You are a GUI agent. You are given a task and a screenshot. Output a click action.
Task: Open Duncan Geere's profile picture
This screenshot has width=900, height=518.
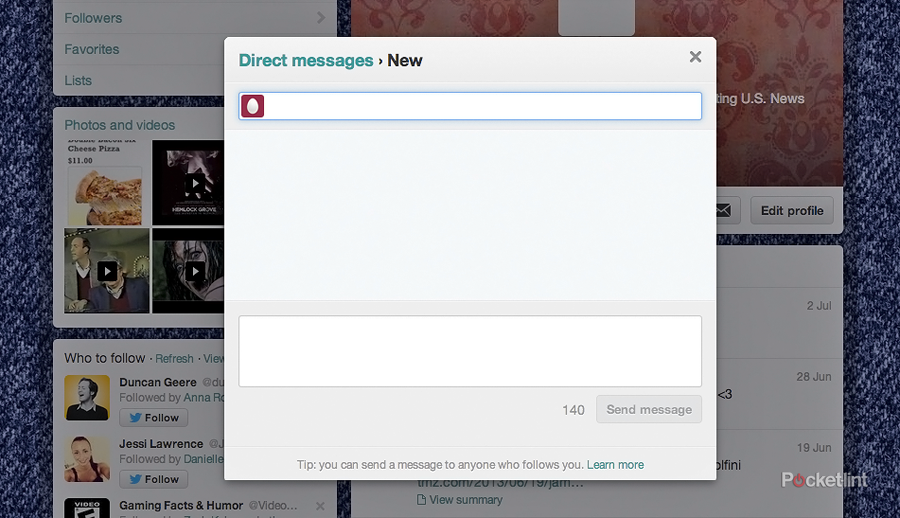pos(87,397)
